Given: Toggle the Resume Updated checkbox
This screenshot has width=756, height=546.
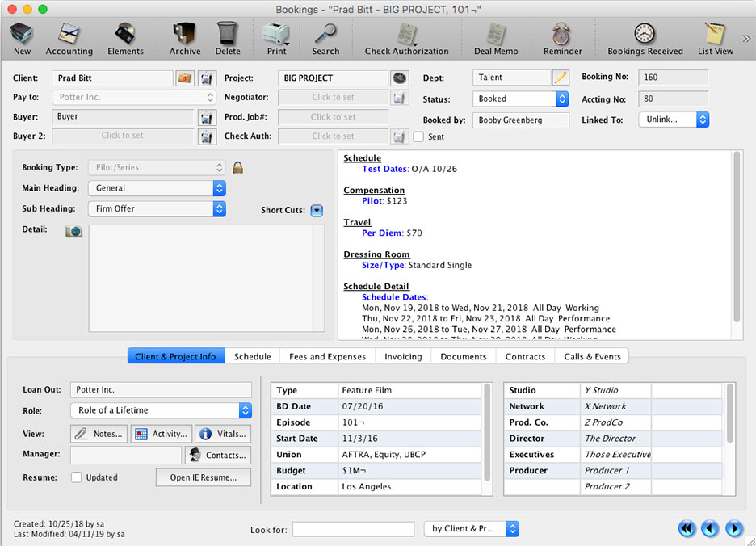Looking at the screenshot, I should tap(76, 477).
